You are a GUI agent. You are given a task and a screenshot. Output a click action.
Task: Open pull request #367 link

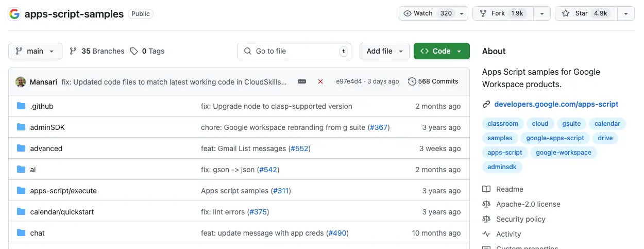[x=379, y=127]
